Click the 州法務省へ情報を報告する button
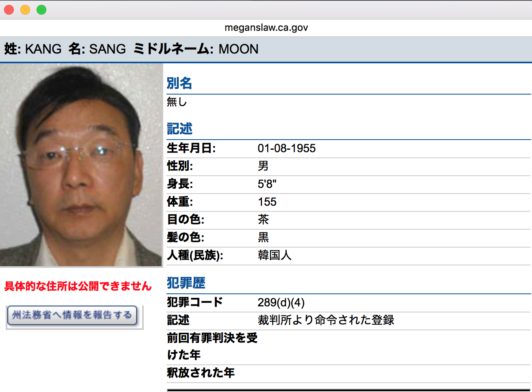The width and height of the screenshot is (532, 392). [72, 315]
